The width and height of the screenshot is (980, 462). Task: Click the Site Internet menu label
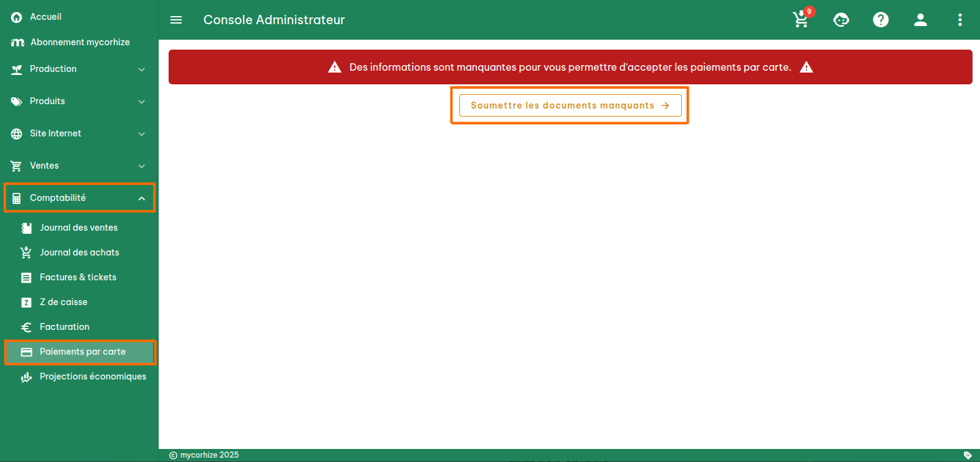pos(55,133)
